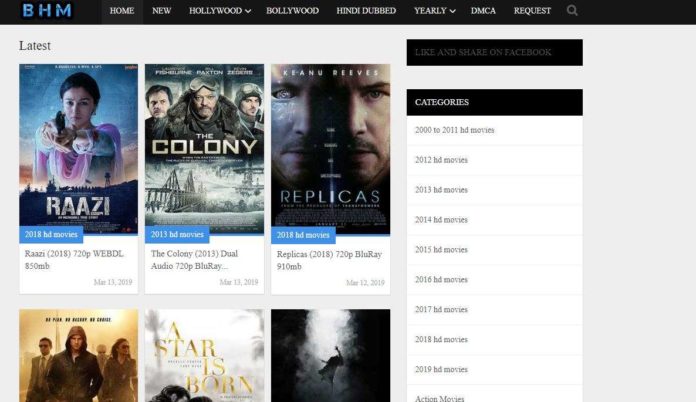Click 2018 hd movies tag under Replicas

pos(303,235)
